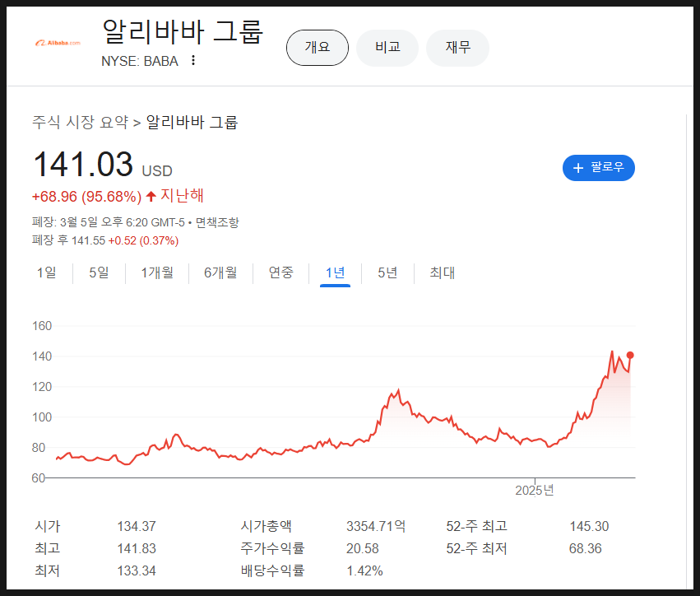Click the current price 141.03
Viewport: 700px width, 596px height.
click(x=83, y=165)
